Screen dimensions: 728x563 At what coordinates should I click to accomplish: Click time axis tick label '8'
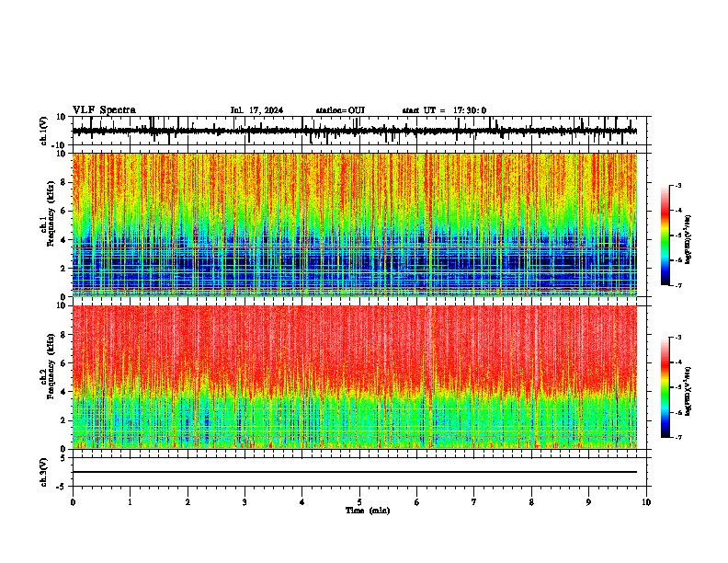(531, 502)
